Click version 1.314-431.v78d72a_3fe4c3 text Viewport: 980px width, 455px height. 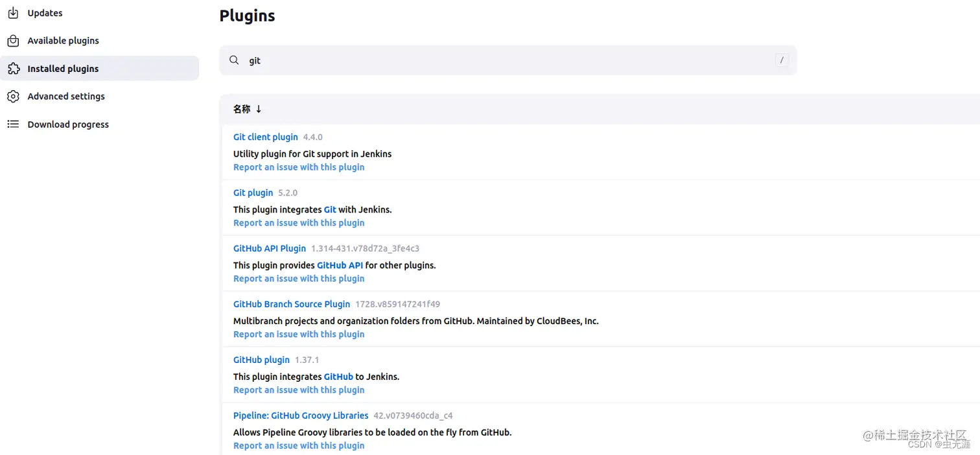click(365, 249)
